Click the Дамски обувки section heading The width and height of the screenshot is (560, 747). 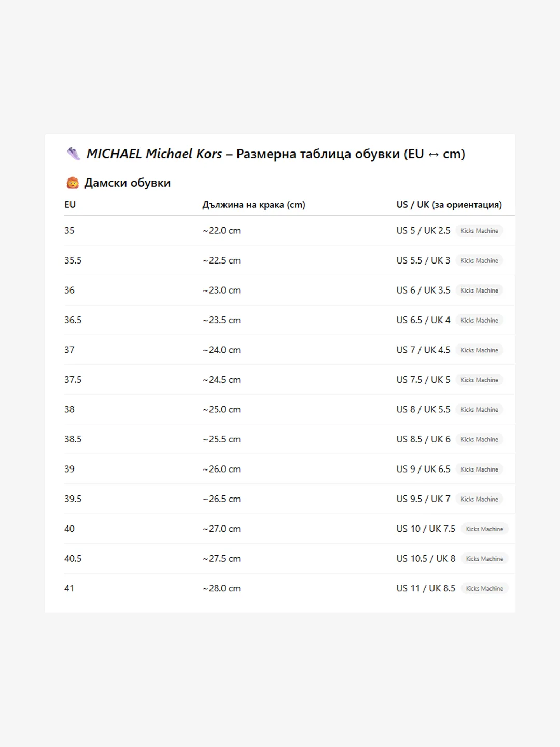[x=127, y=183]
